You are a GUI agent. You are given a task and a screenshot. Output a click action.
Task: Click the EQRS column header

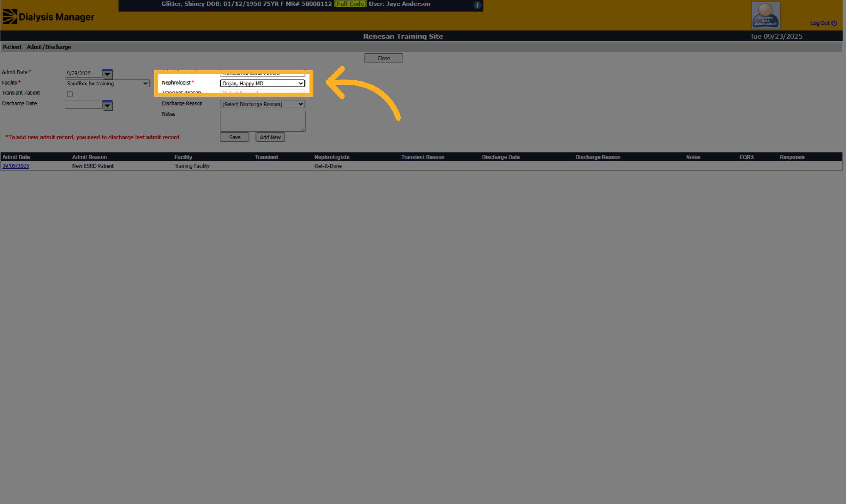(747, 157)
